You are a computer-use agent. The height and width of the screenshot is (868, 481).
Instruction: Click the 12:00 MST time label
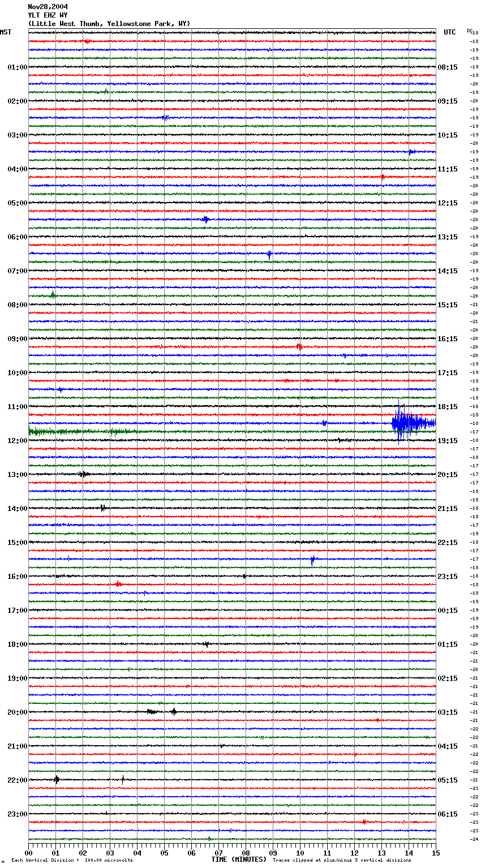tap(17, 441)
